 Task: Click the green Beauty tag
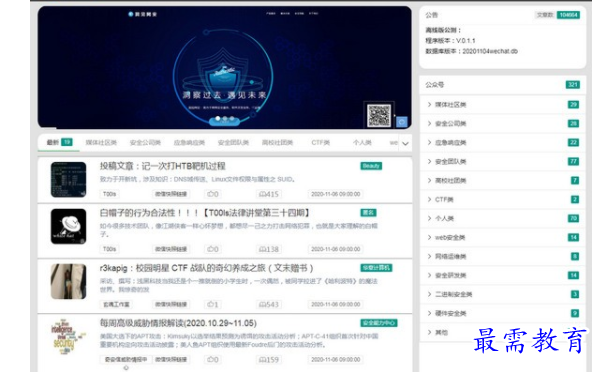pos(371,166)
